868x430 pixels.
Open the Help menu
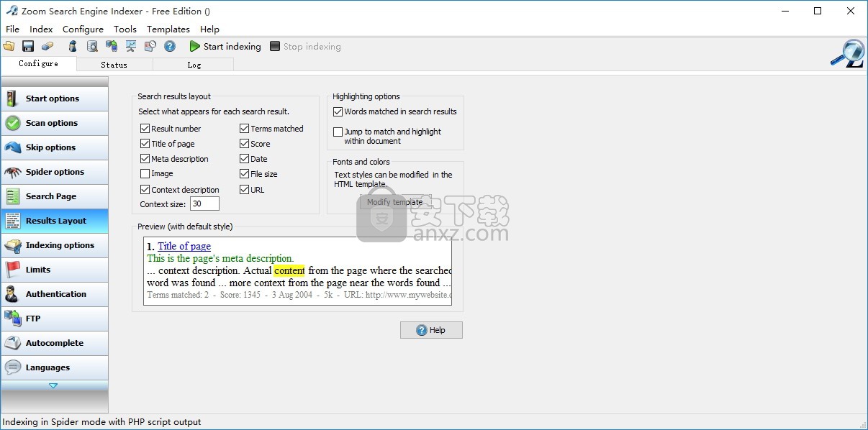click(x=209, y=29)
